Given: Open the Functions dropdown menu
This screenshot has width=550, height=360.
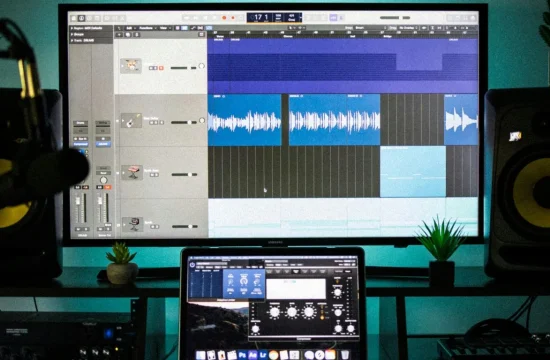Looking at the screenshot, I should coord(146,28).
